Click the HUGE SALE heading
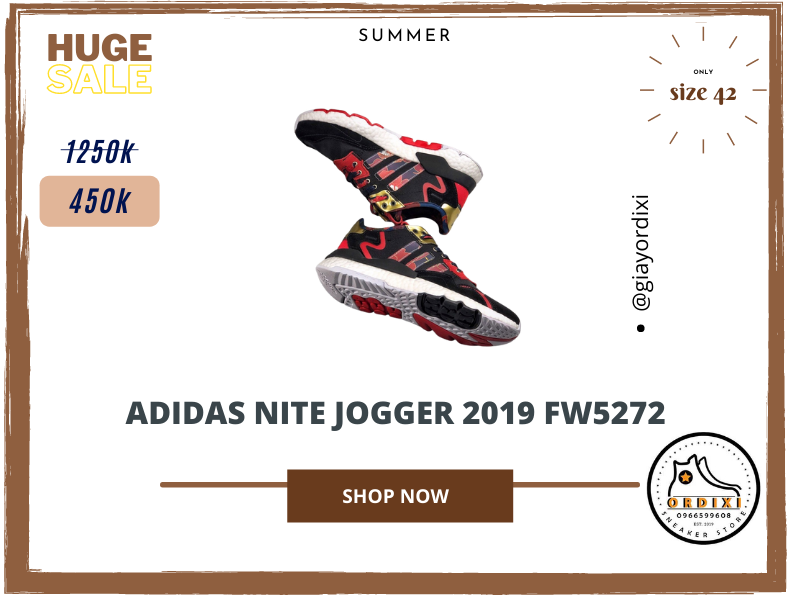Screen dimensions: 800x600 [x=99, y=64]
